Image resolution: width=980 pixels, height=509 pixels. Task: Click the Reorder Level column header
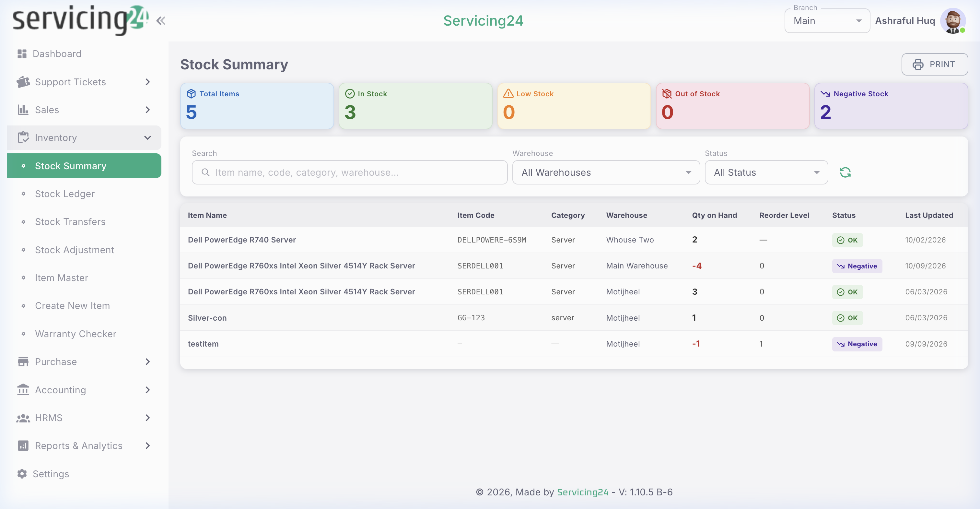(x=784, y=215)
